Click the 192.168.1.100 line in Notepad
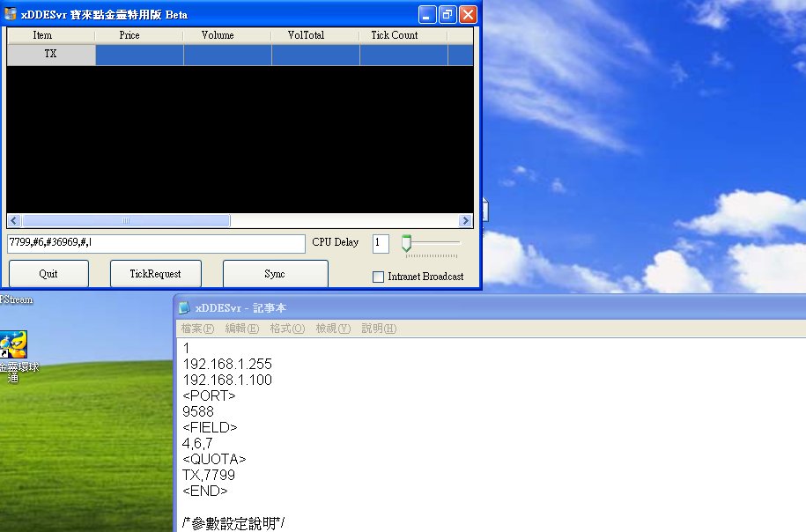This screenshot has height=532, width=806. [227, 381]
